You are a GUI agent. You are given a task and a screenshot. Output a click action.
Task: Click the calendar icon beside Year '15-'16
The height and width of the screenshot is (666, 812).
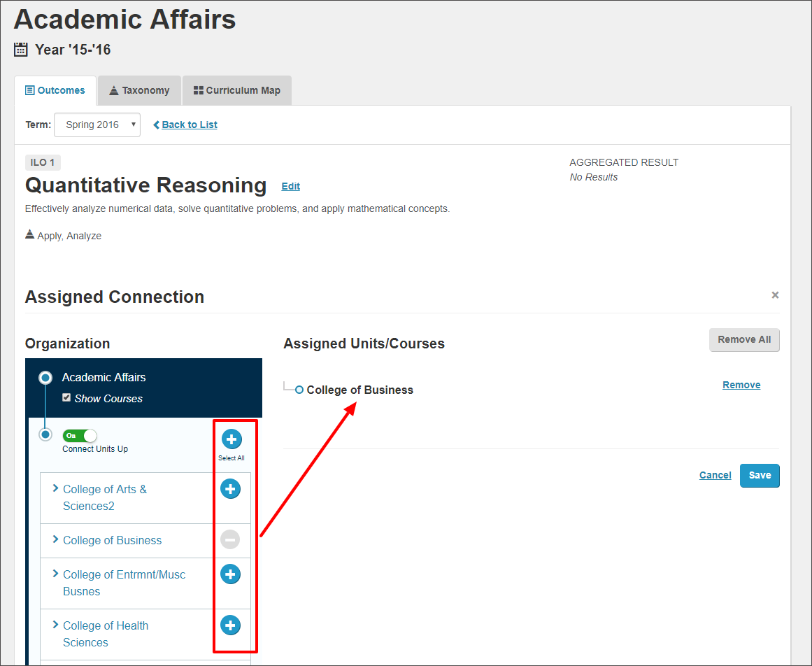(21, 50)
